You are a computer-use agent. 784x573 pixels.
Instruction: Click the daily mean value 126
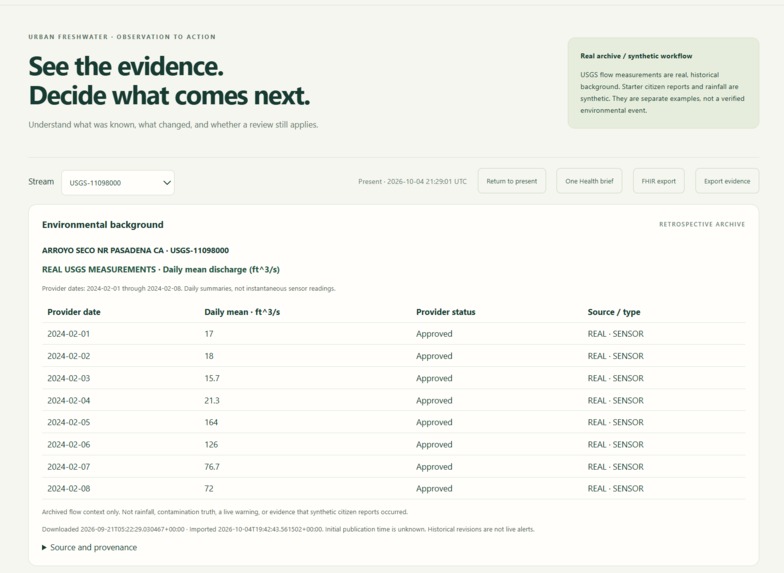211,444
